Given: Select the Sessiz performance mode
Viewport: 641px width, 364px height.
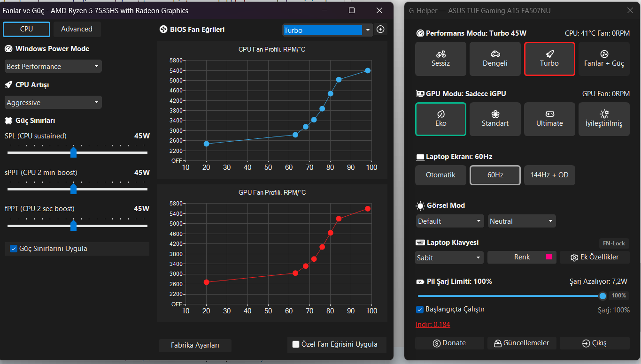Looking at the screenshot, I should (440, 59).
